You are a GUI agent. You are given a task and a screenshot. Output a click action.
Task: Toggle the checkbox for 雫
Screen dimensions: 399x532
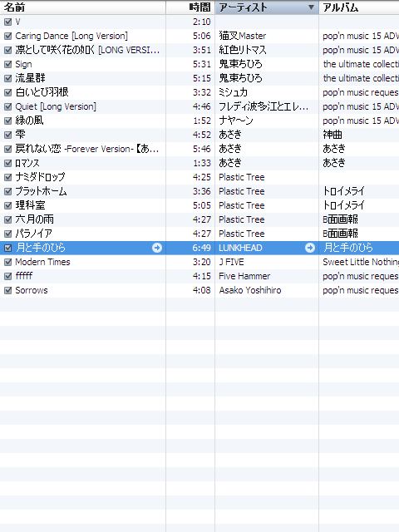point(7,135)
